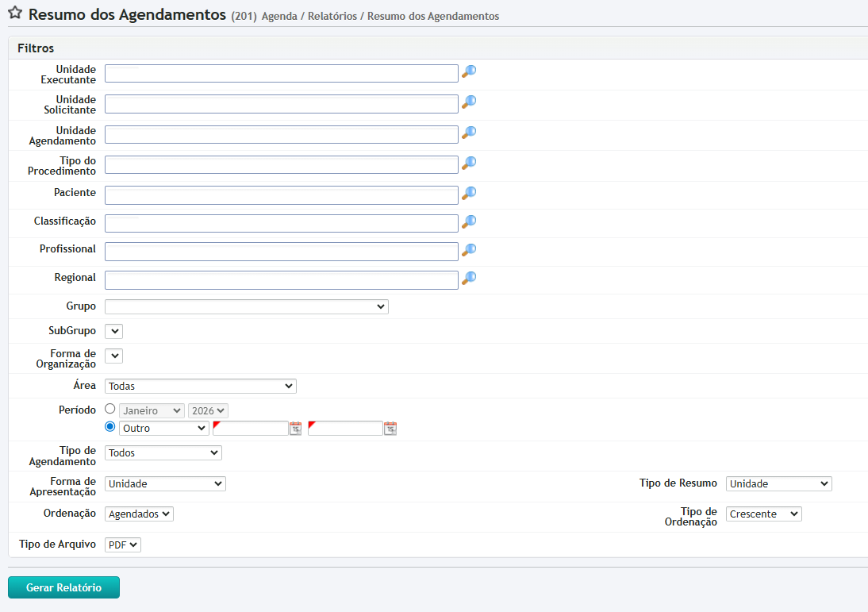The width and height of the screenshot is (868, 612).
Task: Select the Outro period radio button
Action: (110, 427)
